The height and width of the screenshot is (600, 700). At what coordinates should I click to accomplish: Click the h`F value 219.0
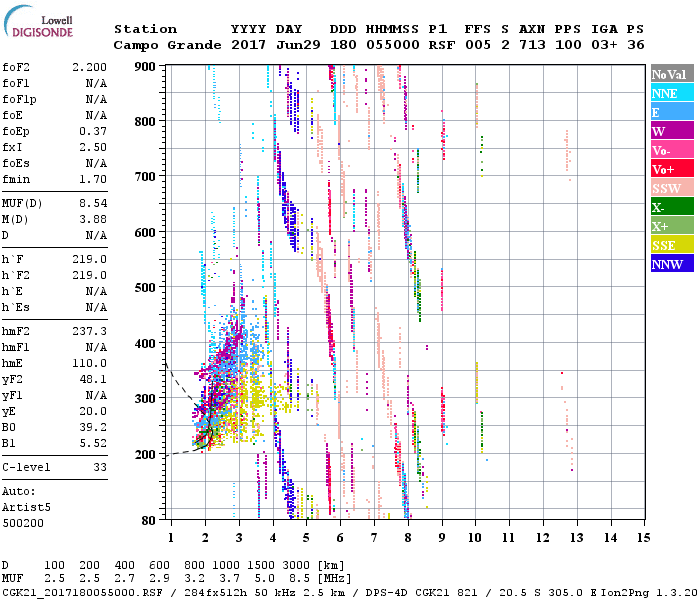pos(89,260)
